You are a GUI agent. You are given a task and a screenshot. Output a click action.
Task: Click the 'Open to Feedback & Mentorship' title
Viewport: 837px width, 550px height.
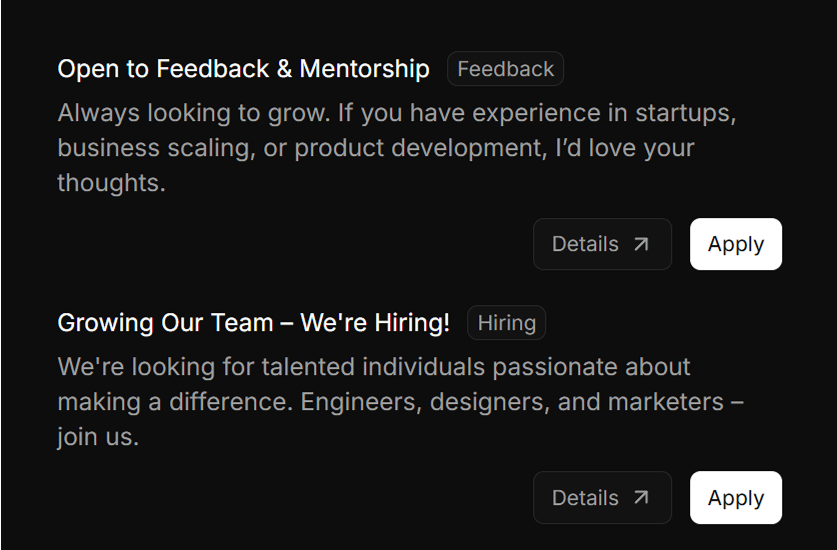pos(243,69)
